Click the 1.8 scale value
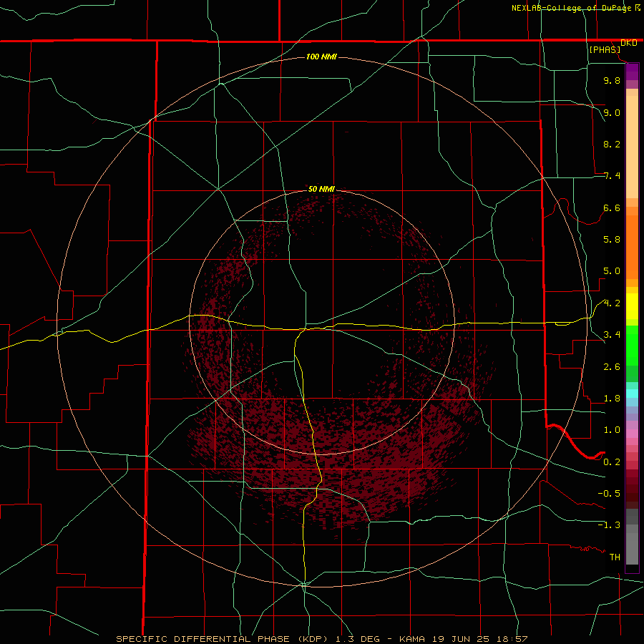 coord(612,399)
